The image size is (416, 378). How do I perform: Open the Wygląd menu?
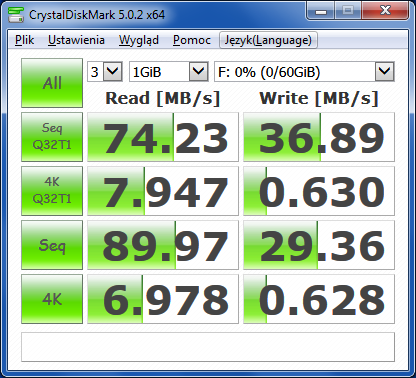tap(139, 40)
